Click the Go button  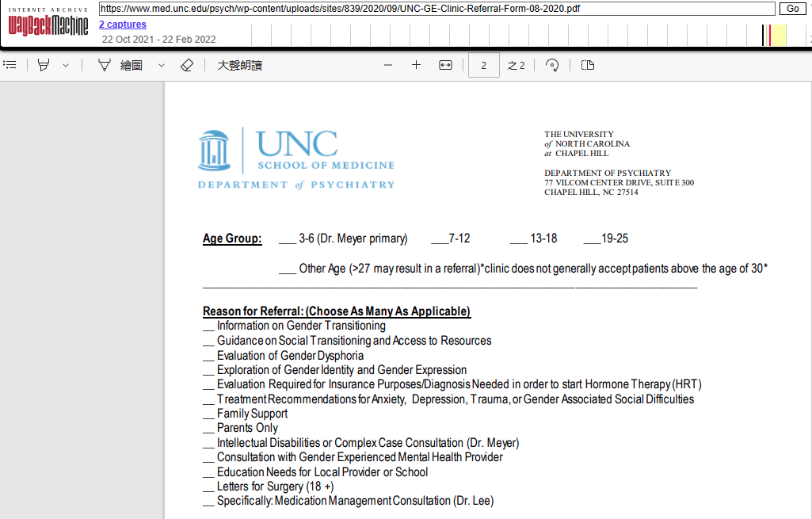click(793, 8)
